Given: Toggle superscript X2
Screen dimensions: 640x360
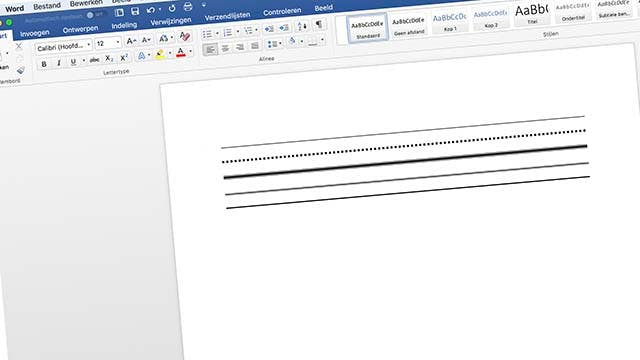Looking at the screenshot, I should pos(124,58).
